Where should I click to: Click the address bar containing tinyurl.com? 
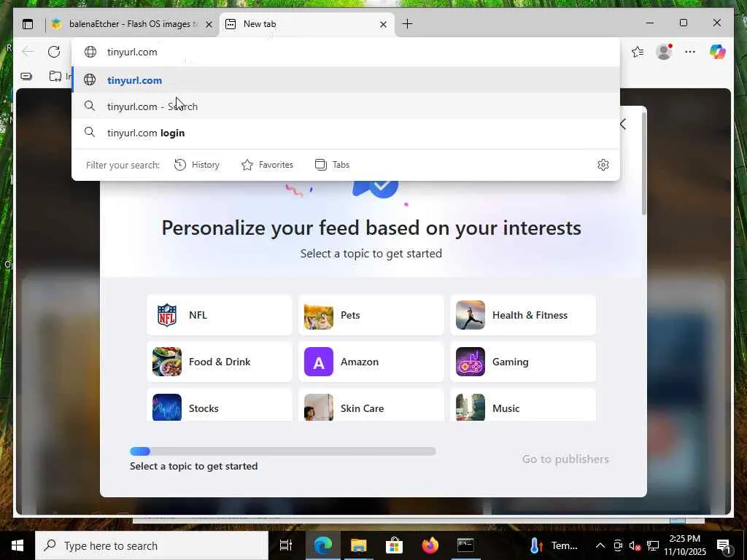coord(346,52)
